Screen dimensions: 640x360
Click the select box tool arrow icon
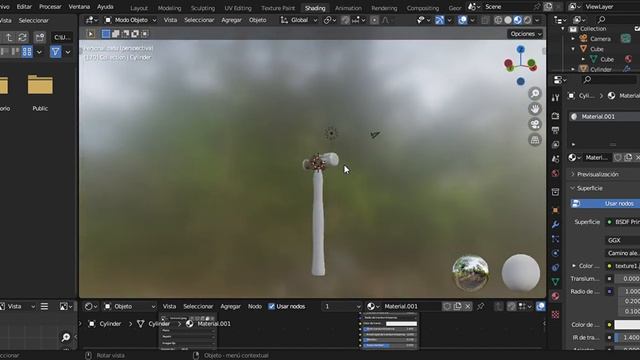91,34
